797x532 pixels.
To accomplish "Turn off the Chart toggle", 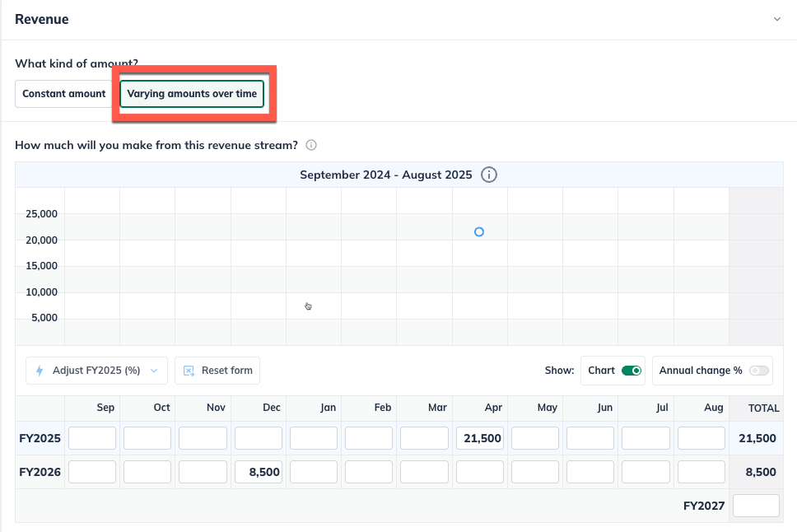I will [632, 371].
